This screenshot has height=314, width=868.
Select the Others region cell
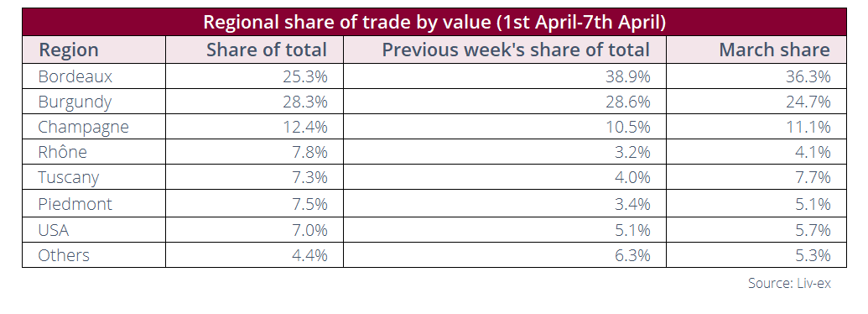(x=64, y=254)
